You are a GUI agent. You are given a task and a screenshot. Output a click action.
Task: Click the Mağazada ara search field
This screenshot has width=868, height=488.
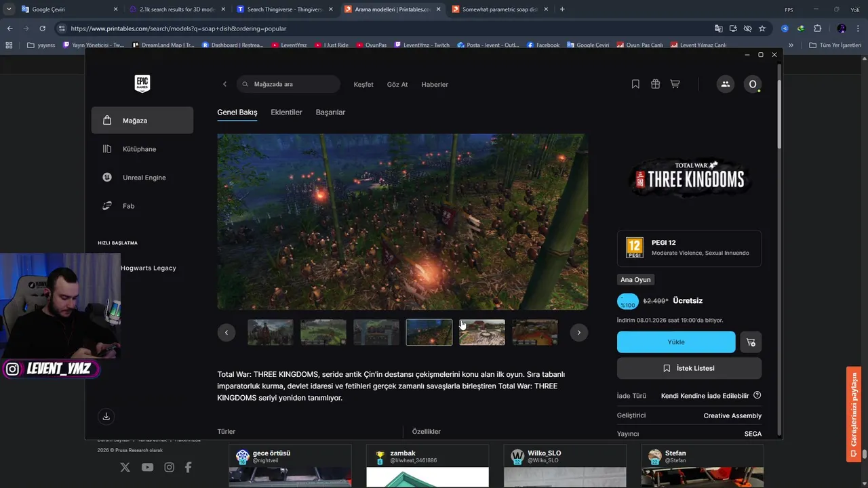pyautogui.click(x=288, y=84)
